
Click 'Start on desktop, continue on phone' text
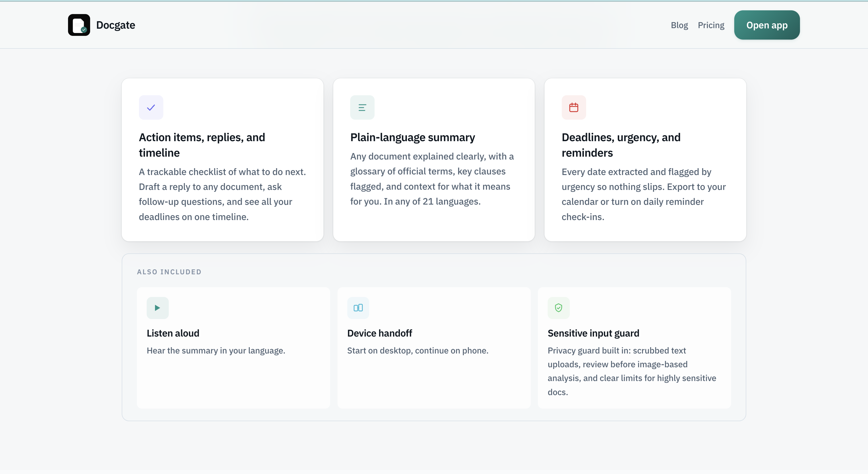[x=417, y=350]
